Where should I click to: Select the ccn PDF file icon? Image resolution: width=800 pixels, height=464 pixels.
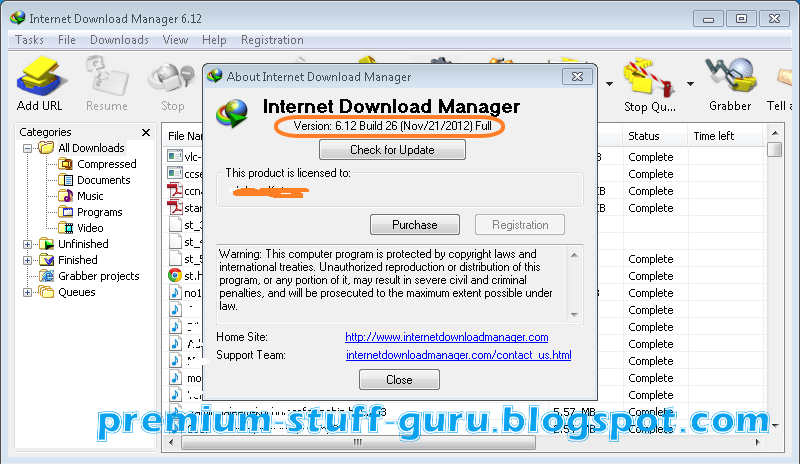pyautogui.click(x=175, y=190)
